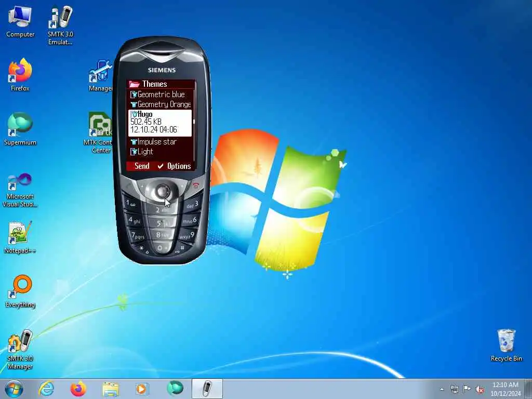This screenshot has height=399, width=532.
Task: Select the phone emulator taskbar button
Action: point(207,389)
